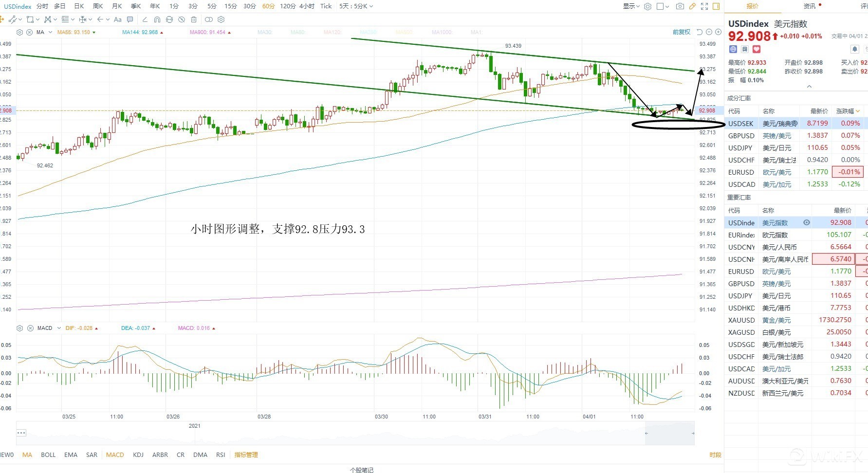The image size is (868, 473).
Task: Switch to the 资讯 news tab
Action: [810, 6]
